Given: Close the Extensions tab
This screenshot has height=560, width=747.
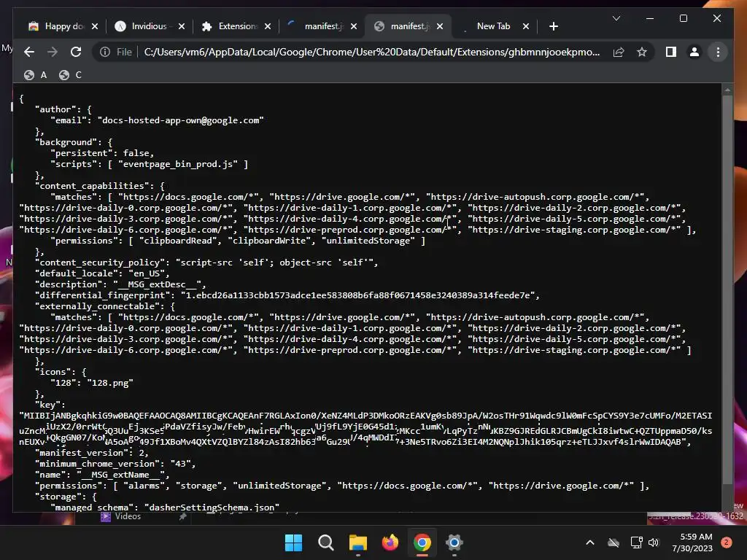Looking at the screenshot, I should point(268,26).
